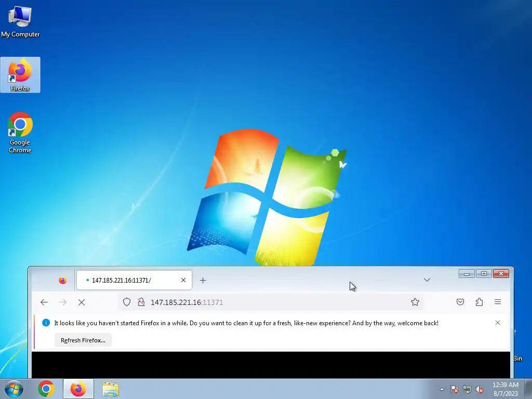Open the clock showing 12:39 AM

pos(506,389)
